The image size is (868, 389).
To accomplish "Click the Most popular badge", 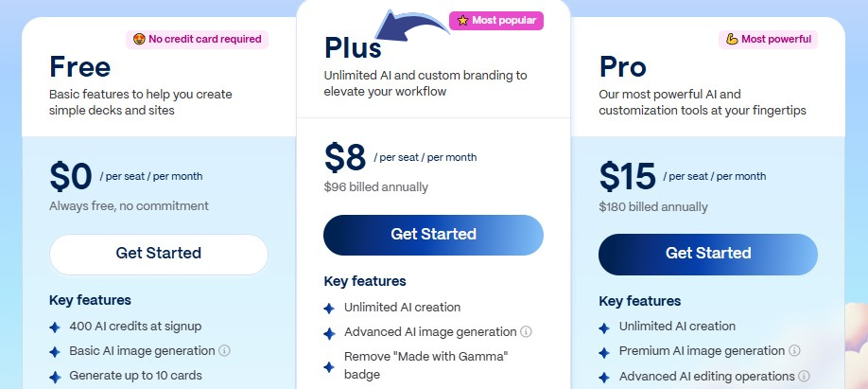I will [495, 20].
